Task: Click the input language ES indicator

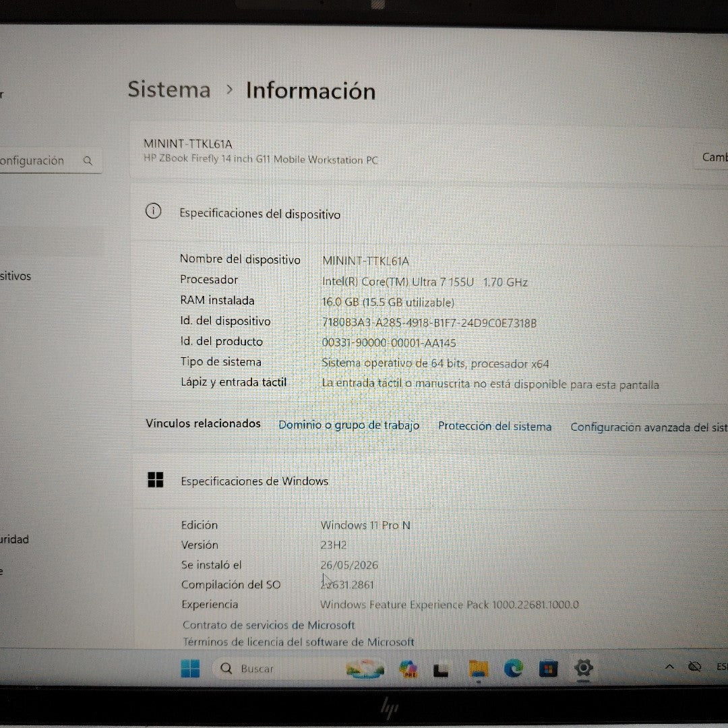Action: [x=722, y=667]
